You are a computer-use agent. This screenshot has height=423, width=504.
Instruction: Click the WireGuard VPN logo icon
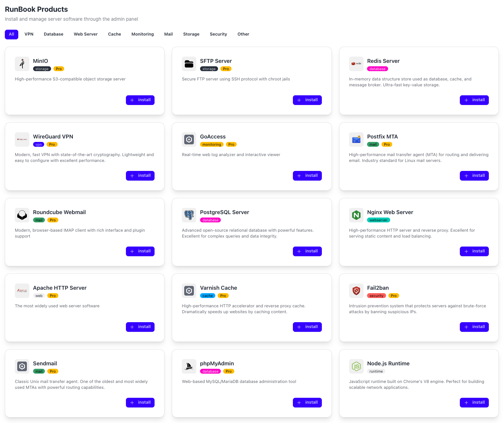tap(22, 140)
